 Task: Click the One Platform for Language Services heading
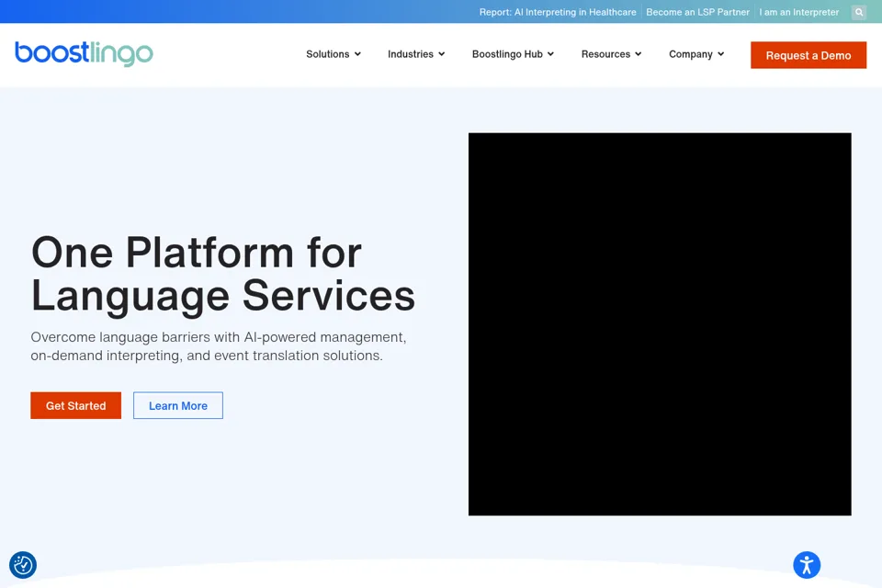coord(222,274)
